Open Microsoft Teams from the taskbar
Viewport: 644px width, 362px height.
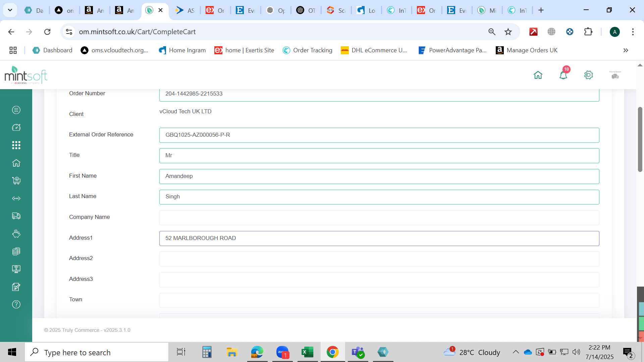tap(358, 352)
